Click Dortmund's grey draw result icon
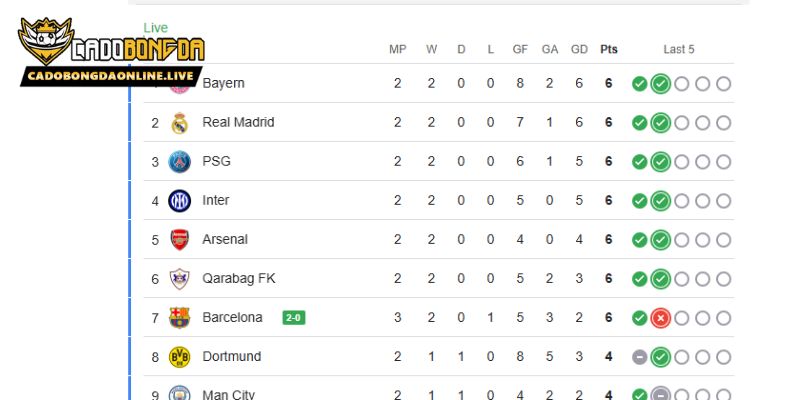 coord(639,357)
